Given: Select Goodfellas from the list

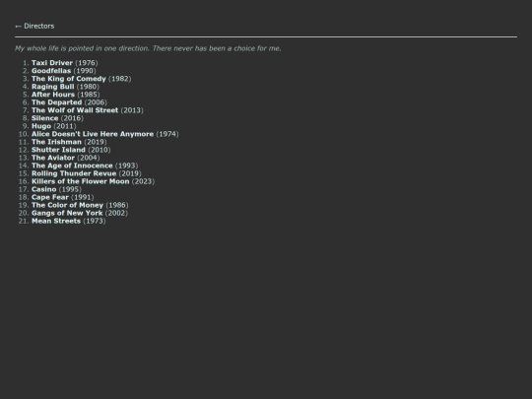Looking at the screenshot, I should point(51,71).
